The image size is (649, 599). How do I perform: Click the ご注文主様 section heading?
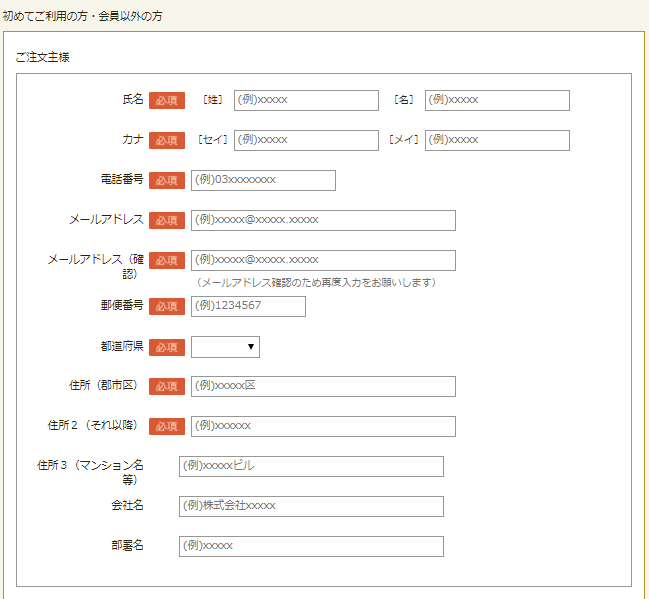pos(42,57)
